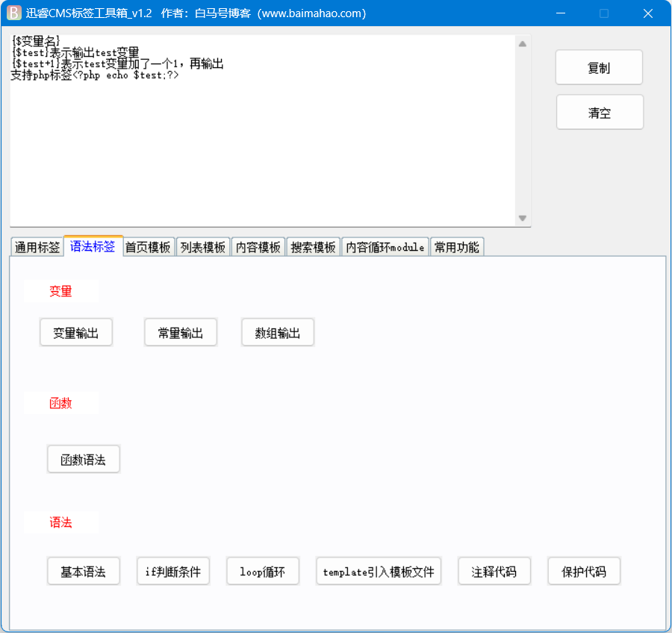Screen dimensions: 672x633
Task: Close the 迅睿CMS标签工具箱 window
Action: (648, 13)
